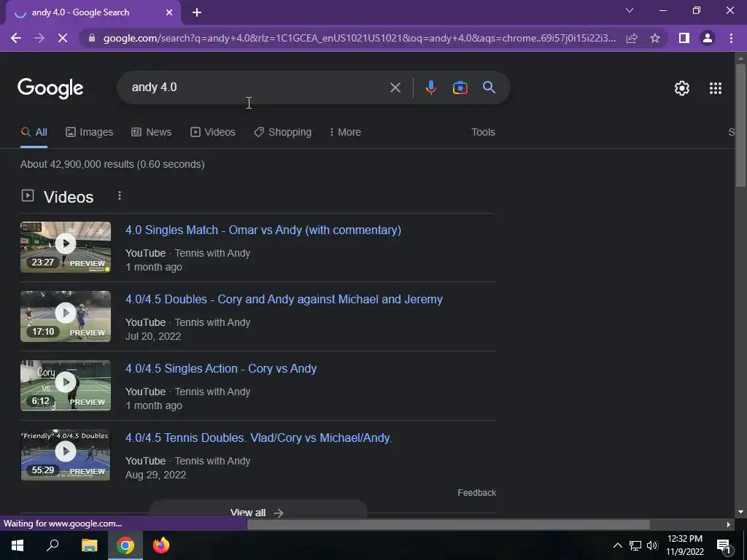This screenshot has height=560, width=747.
Task: Launch Firefox from the taskbar
Action: pos(161,545)
